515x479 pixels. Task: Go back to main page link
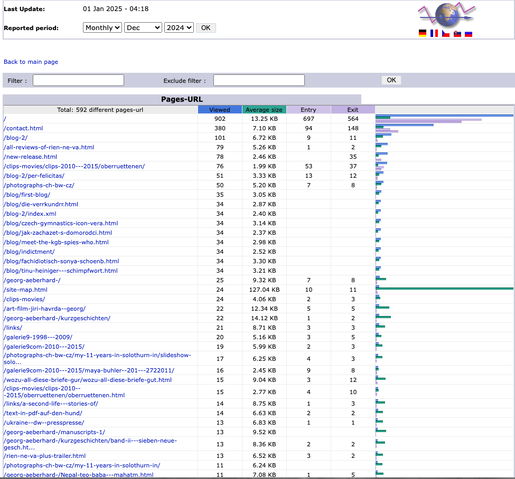point(31,62)
